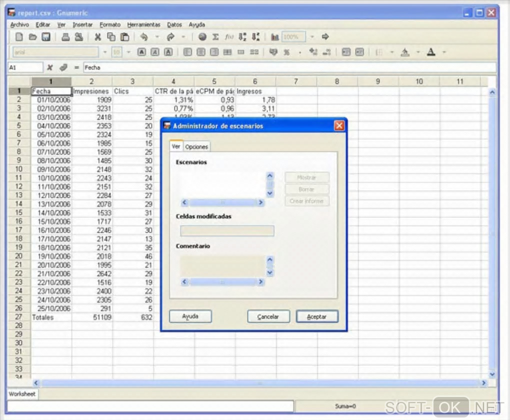Click the Ayuda button in dialog
The image size is (510, 420).
(190, 316)
